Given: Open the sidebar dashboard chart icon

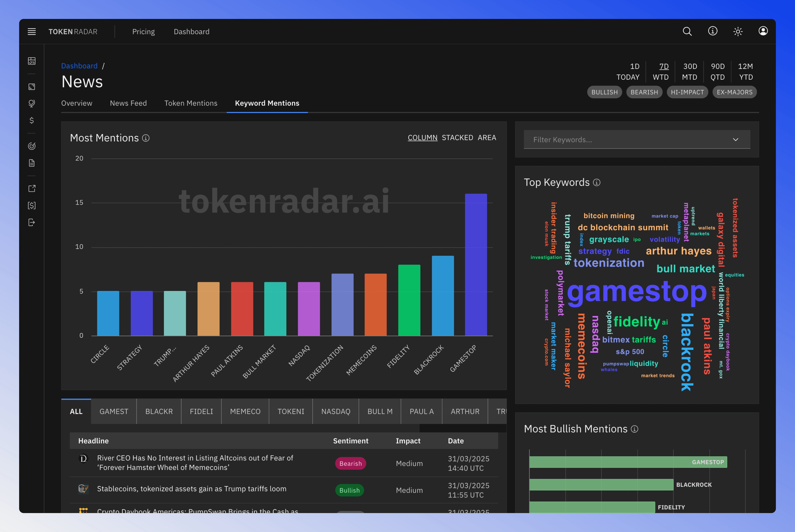Looking at the screenshot, I should [x=32, y=61].
